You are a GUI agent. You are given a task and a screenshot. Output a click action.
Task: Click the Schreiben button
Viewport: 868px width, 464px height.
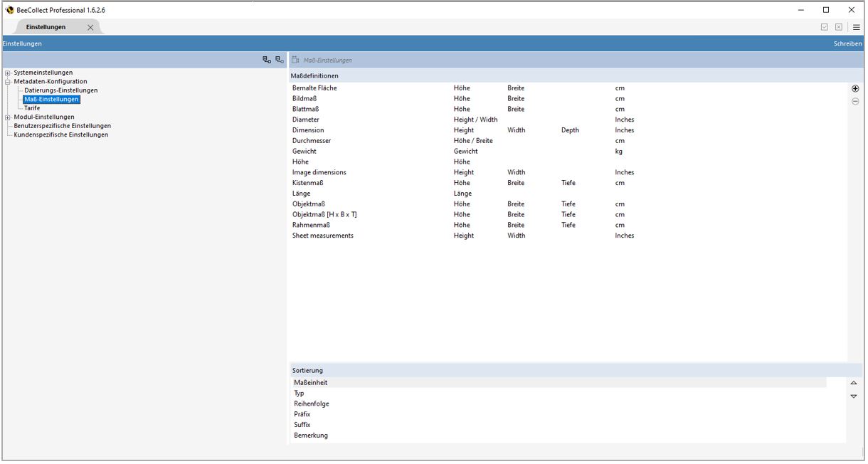(847, 44)
